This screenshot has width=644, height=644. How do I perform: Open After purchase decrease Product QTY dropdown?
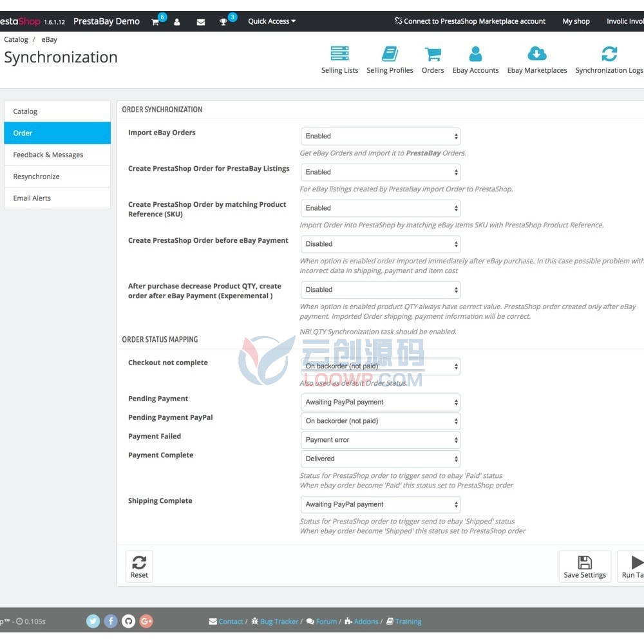point(381,290)
